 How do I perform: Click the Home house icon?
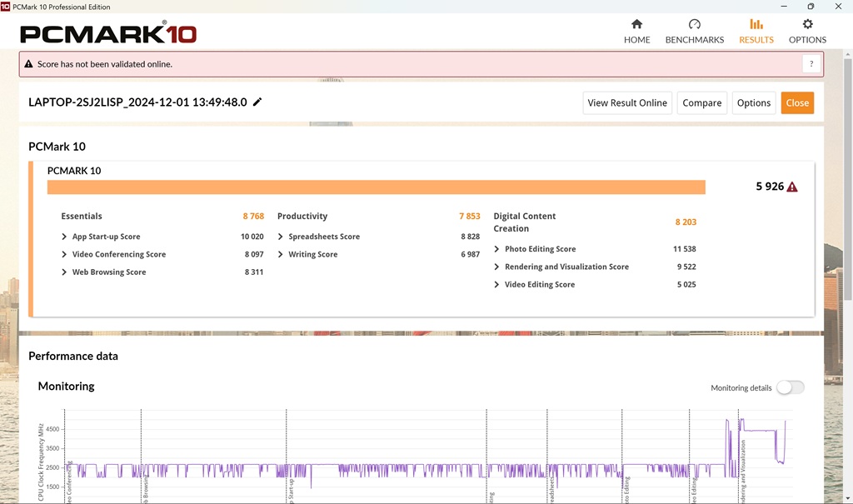coord(636,24)
